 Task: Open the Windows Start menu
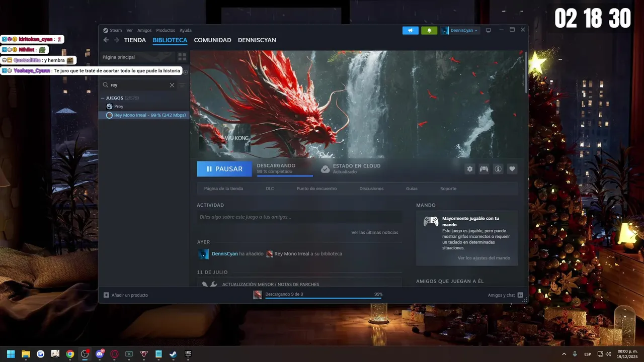[11, 354]
